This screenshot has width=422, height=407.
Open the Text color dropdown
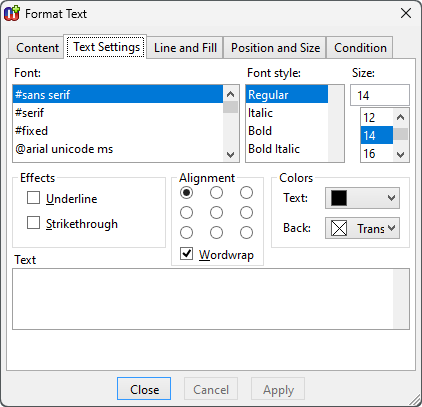(x=362, y=198)
